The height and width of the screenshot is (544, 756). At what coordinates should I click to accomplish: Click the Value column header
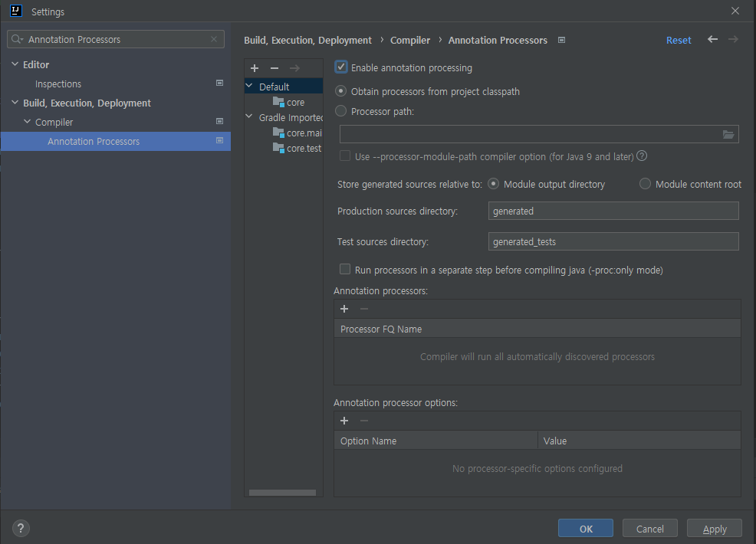[x=639, y=441]
